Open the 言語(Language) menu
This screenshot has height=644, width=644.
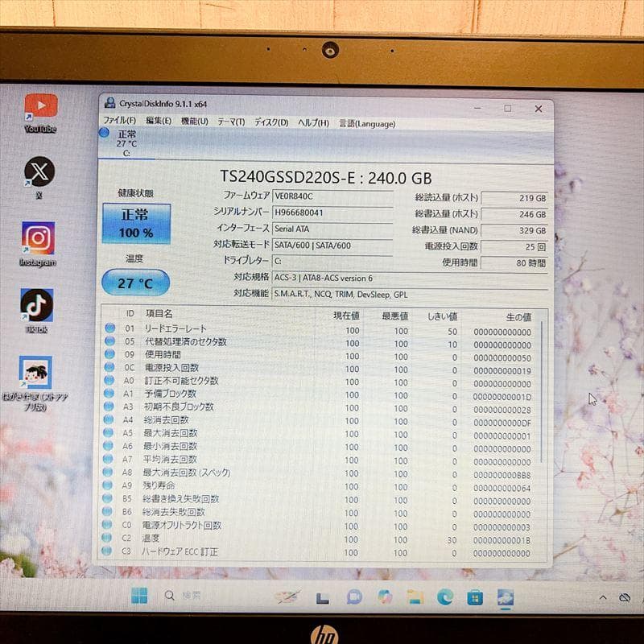point(366,123)
